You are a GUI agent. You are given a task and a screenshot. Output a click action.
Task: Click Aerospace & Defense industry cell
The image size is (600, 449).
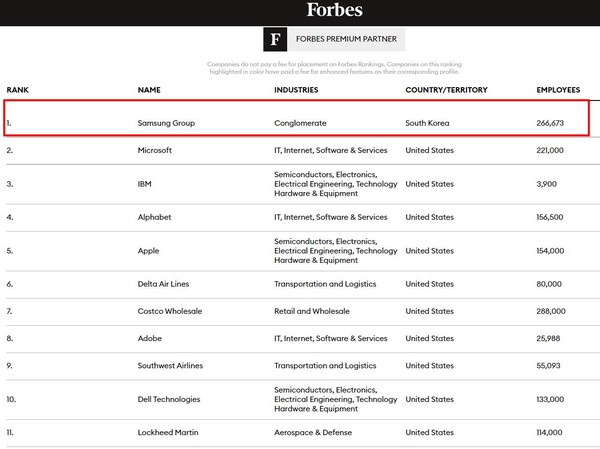(313, 433)
